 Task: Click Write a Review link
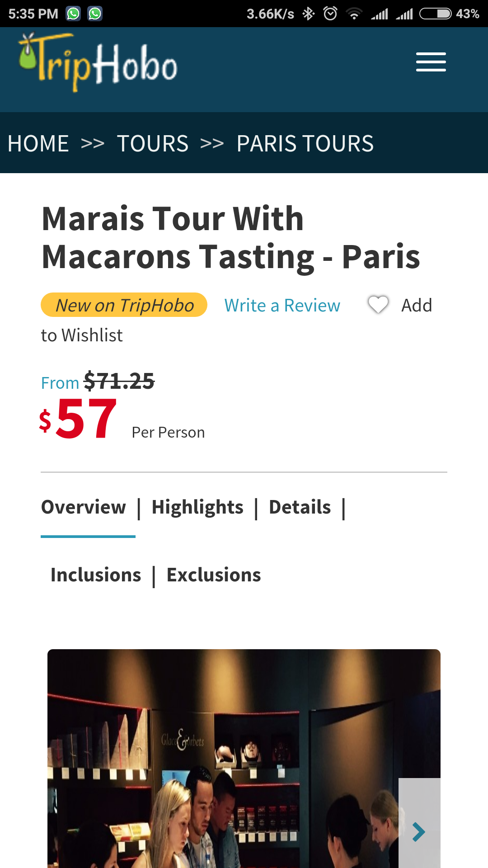282,306
